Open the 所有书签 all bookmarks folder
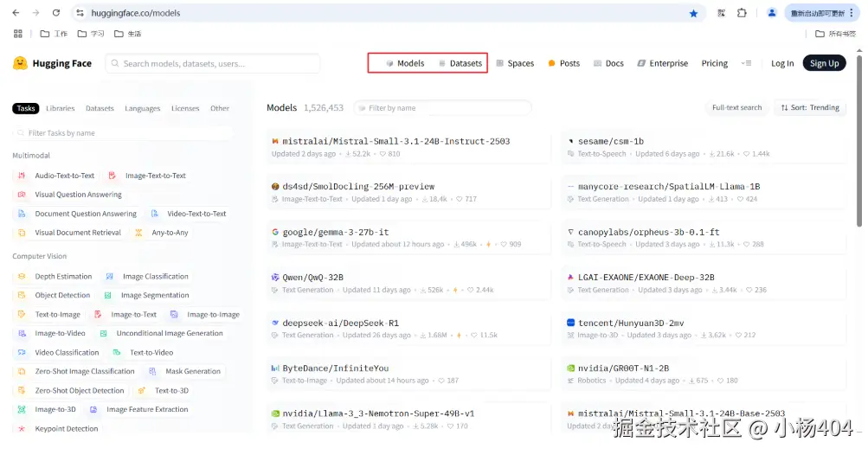The height and width of the screenshot is (455, 868). 835,34
